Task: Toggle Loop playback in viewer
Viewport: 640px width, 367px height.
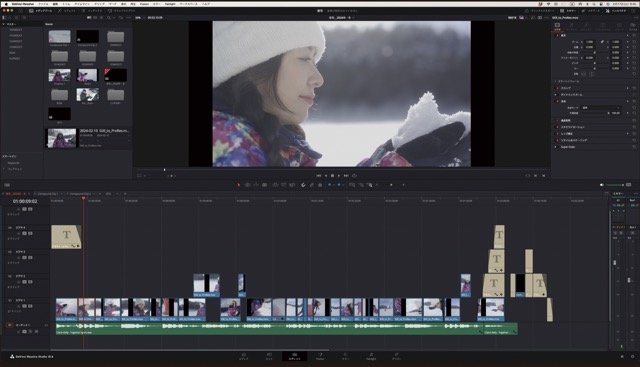Action: click(x=354, y=176)
